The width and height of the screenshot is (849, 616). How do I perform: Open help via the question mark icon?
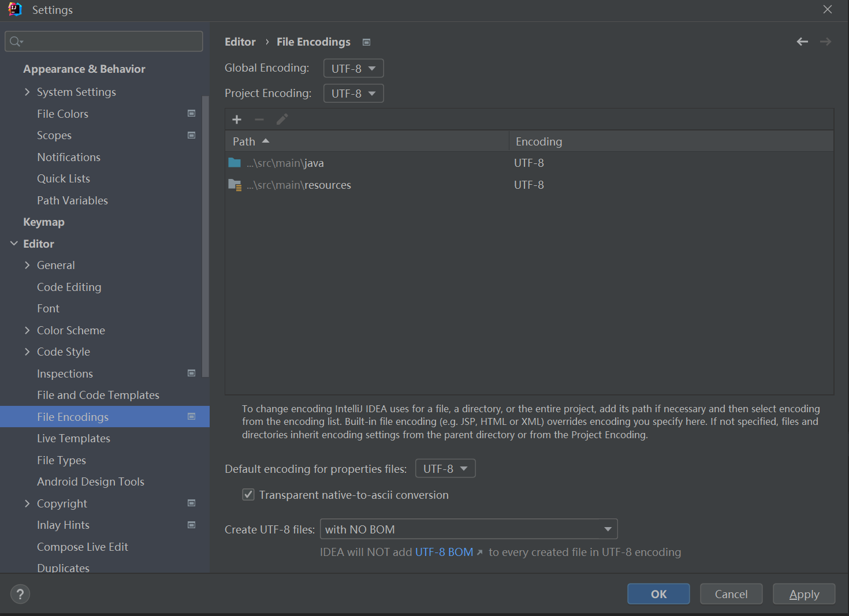(x=20, y=593)
